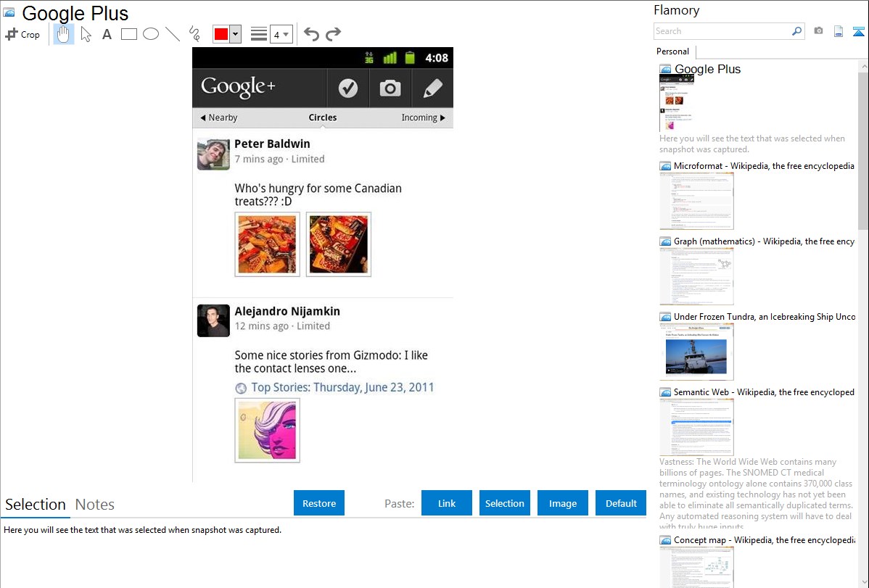
Task: Pick the freehand scribble tool
Action: tap(194, 34)
